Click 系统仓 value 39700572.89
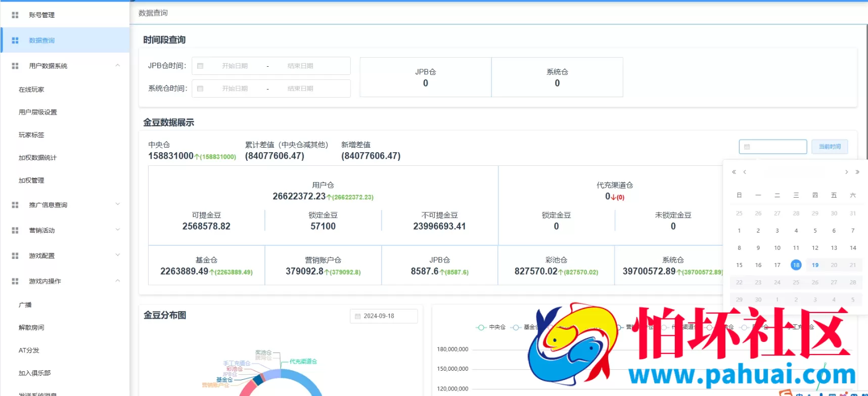Screen dimensions: 868x396 pyautogui.click(x=649, y=271)
